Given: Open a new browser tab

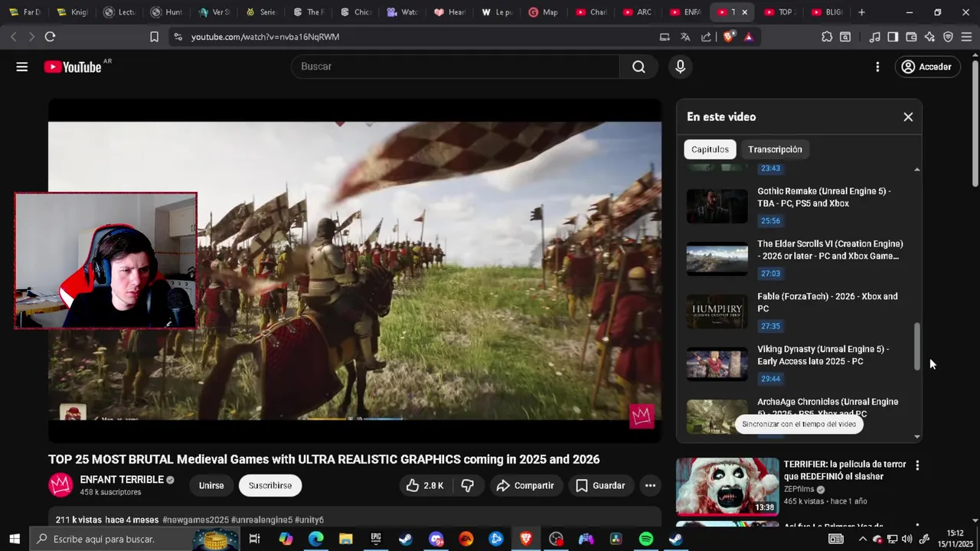Looking at the screenshot, I should pyautogui.click(x=861, y=12).
